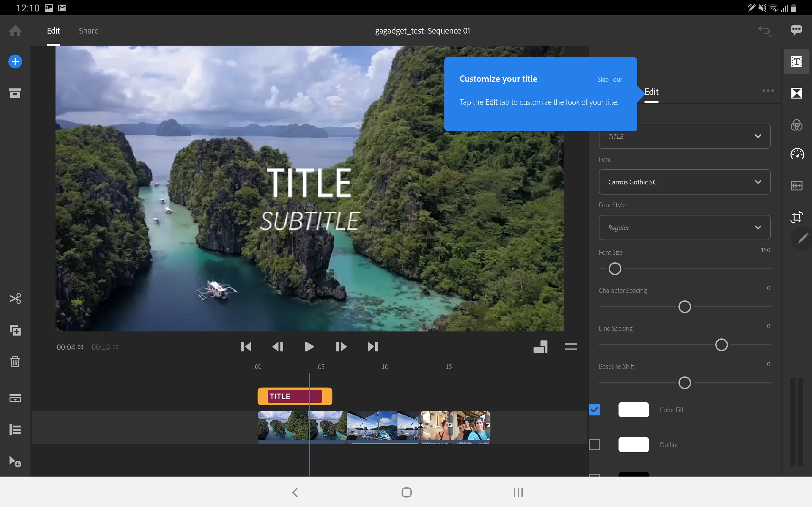Duplicate clip using the duplicate icon

(15, 330)
